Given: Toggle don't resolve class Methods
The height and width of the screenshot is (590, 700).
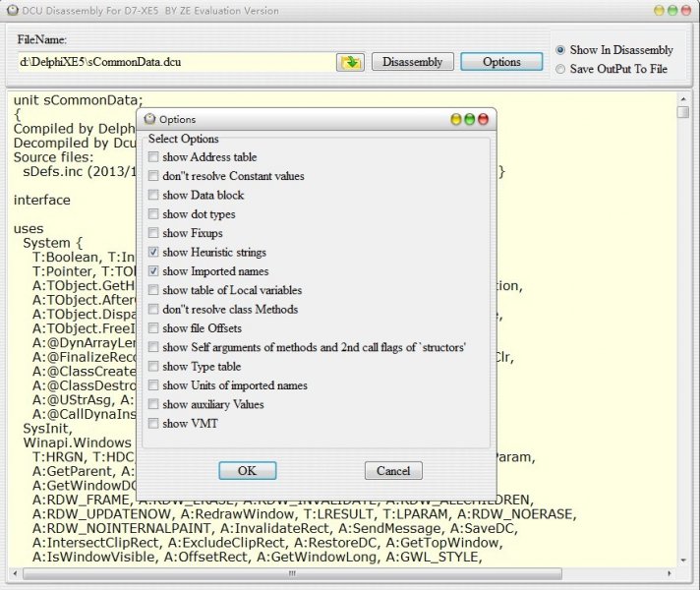Looking at the screenshot, I should click(x=153, y=309).
